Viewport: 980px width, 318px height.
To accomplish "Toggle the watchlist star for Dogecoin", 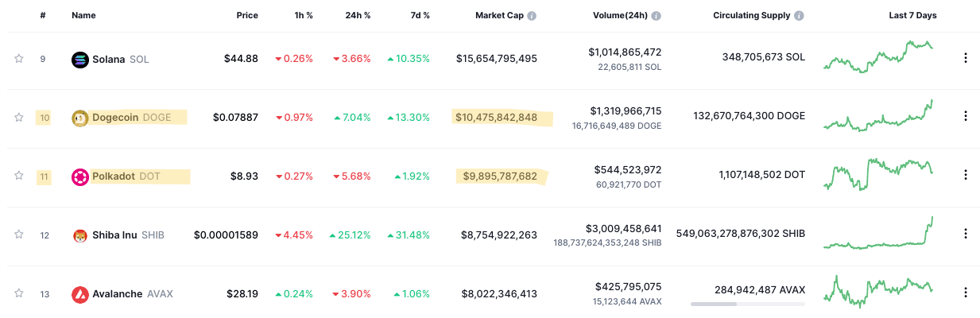I will (x=18, y=118).
